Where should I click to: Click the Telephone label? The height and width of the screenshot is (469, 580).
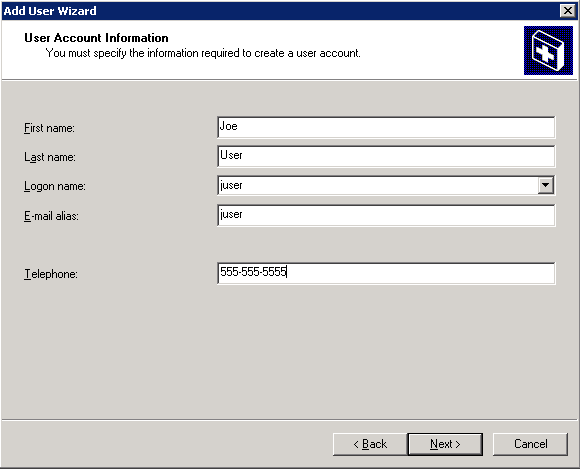pyautogui.click(x=51, y=274)
